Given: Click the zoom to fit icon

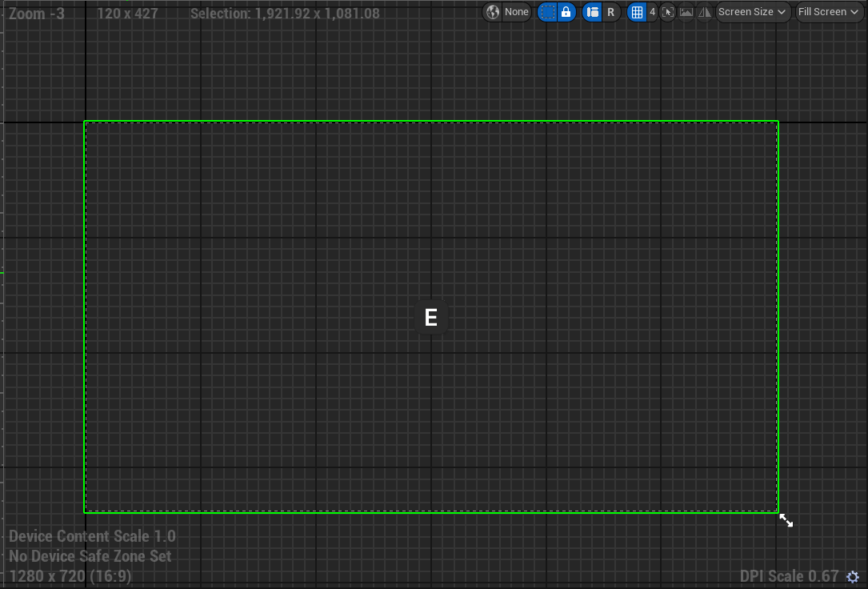Looking at the screenshot, I should click(668, 12).
